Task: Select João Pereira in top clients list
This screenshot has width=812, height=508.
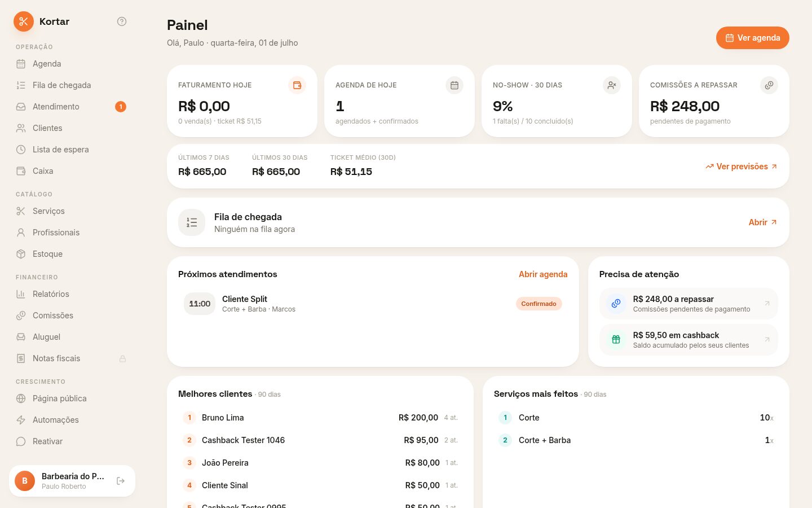Action: (x=320, y=463)
